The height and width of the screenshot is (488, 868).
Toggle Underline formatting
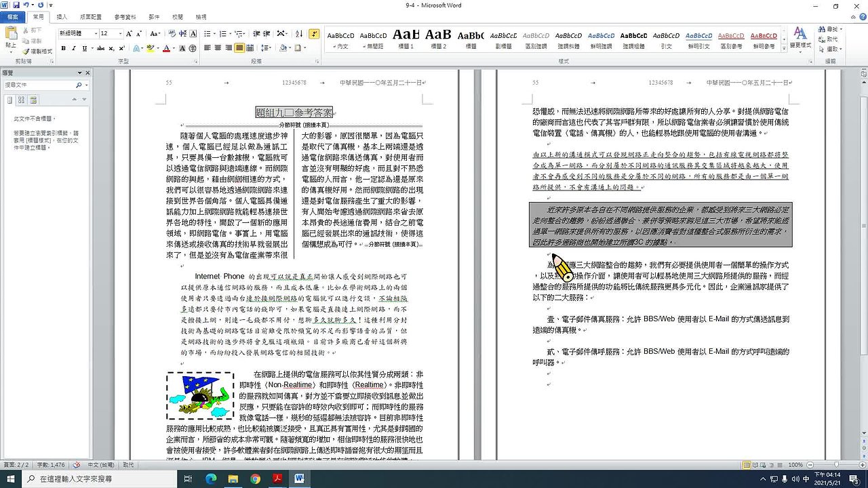point(83,48)
